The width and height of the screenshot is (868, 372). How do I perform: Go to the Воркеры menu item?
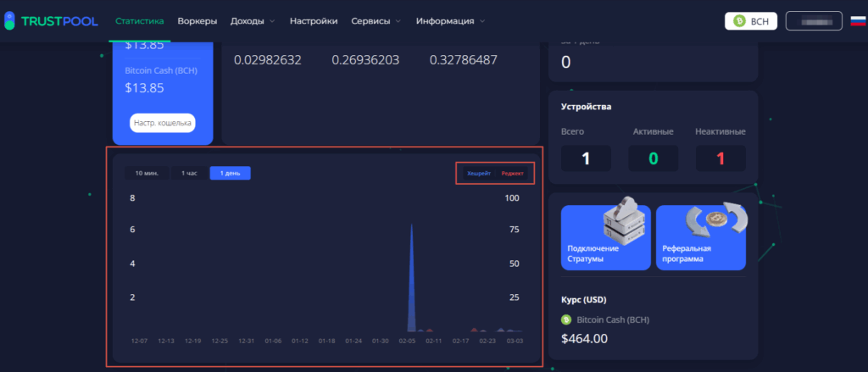click(x=198, y=20)
